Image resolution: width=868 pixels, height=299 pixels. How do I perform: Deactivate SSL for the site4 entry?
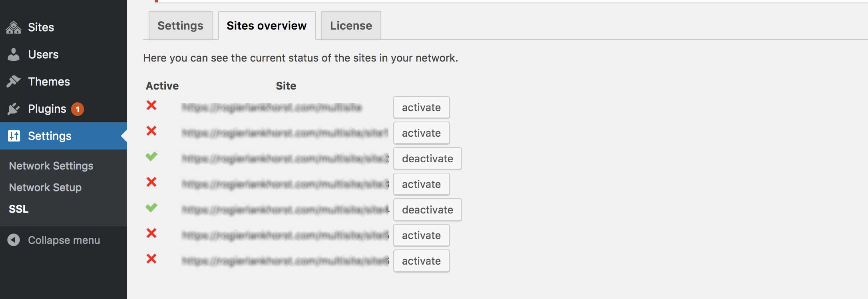[427, 209]
